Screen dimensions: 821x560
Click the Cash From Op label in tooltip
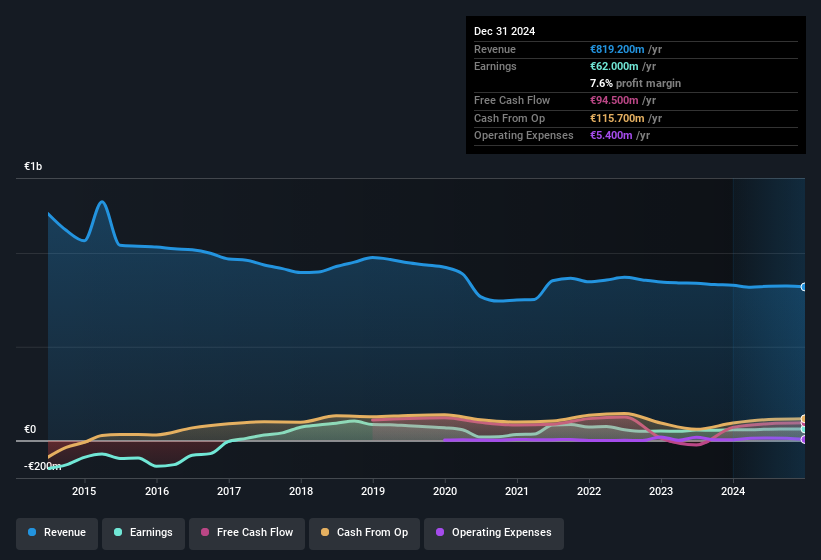coord(509,118)
